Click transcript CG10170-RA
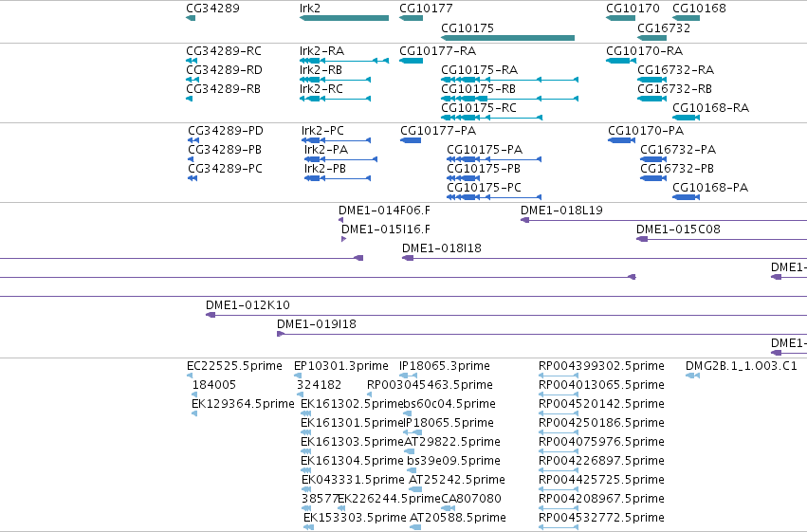The width and height of the screenshot is (807, 532). coord(644,51)
